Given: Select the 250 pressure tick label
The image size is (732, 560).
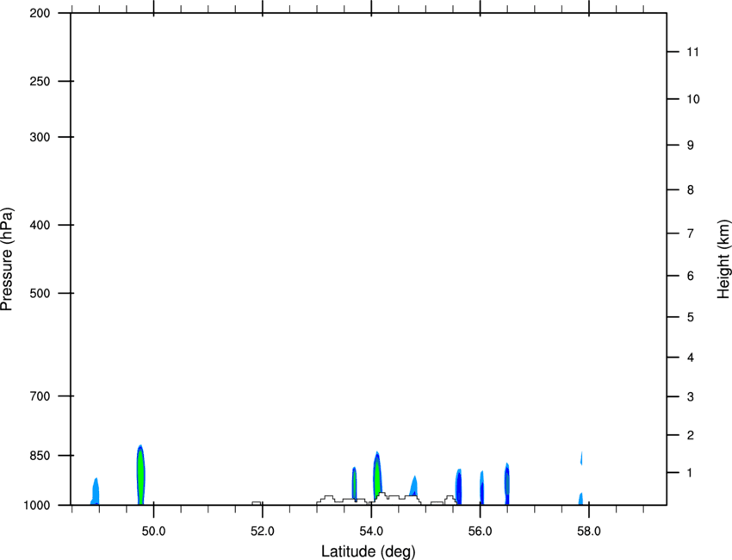Looking at the screenshot, I should click(x=40, y=81).
